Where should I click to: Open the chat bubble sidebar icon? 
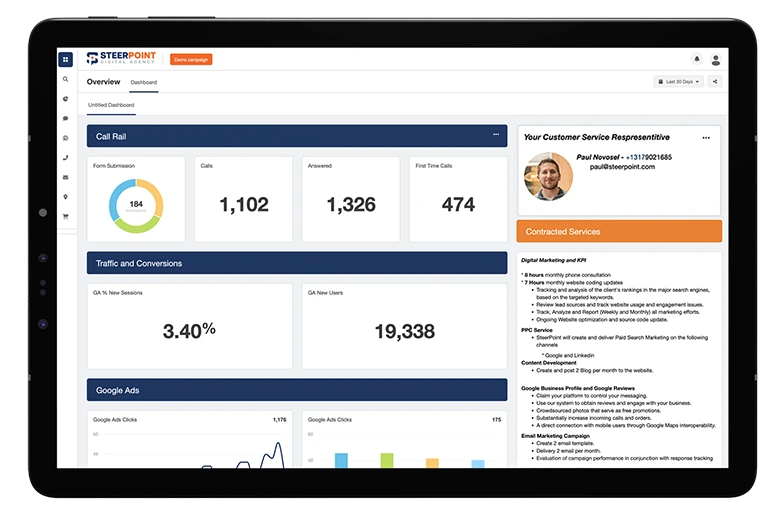point(66,118)
